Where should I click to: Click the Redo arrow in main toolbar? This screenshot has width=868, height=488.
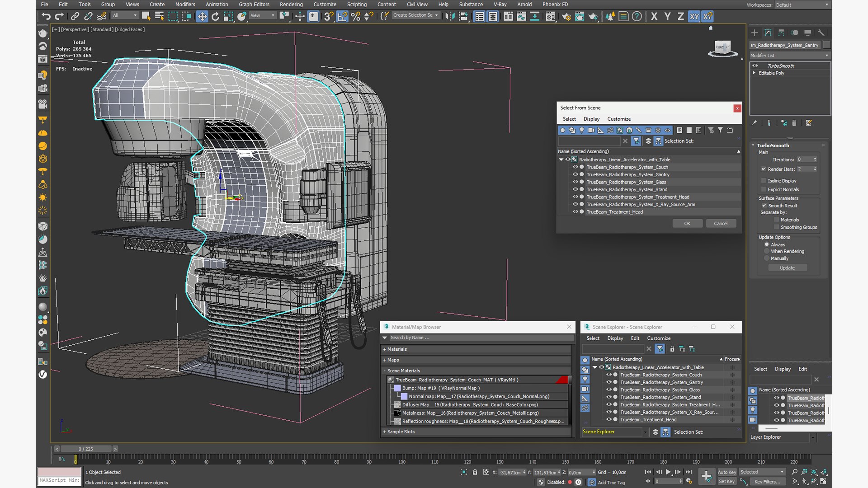pyautogui.click(x=59, y=16)
